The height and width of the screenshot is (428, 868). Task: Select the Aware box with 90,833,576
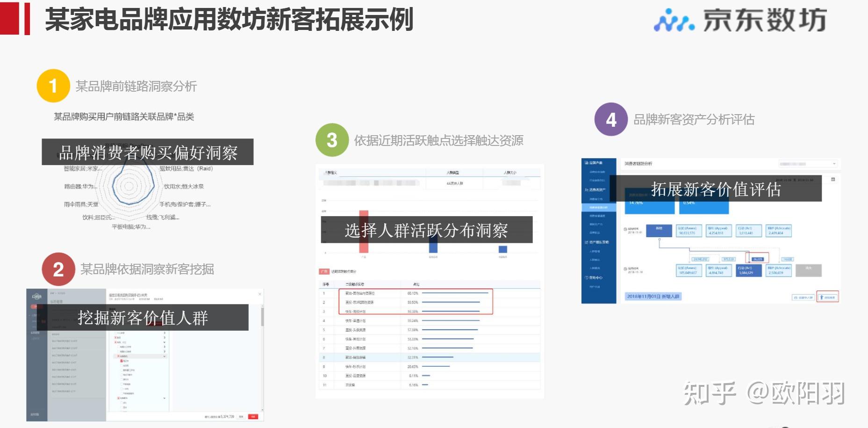pyautogui.click(x=689, y=231)
